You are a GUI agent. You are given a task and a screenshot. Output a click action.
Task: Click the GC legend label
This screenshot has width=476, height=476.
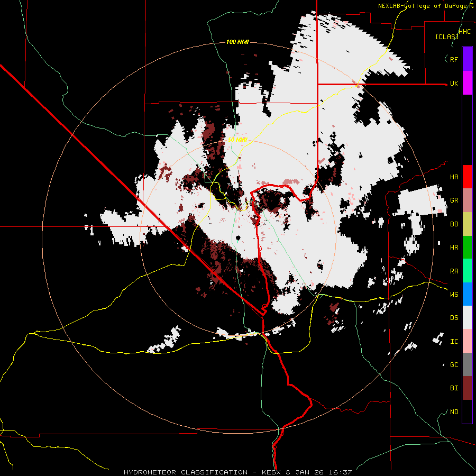click(x=454, y=365)
